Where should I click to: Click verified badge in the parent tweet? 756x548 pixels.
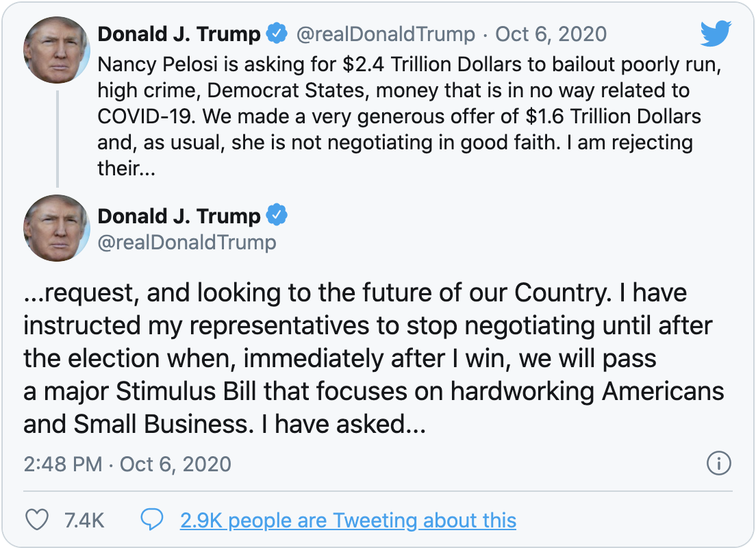[277, 34]
